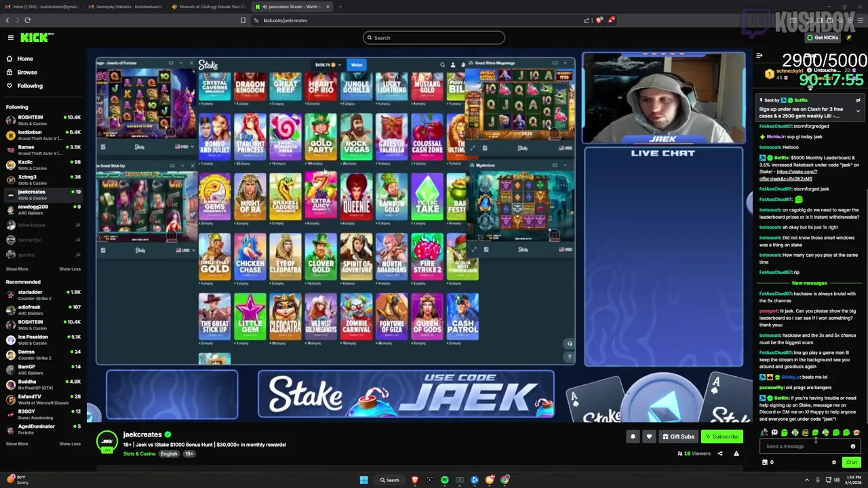The image size is (868, 488).
Task: Open EsfandTV recommended channel
Action: (43, 399)
